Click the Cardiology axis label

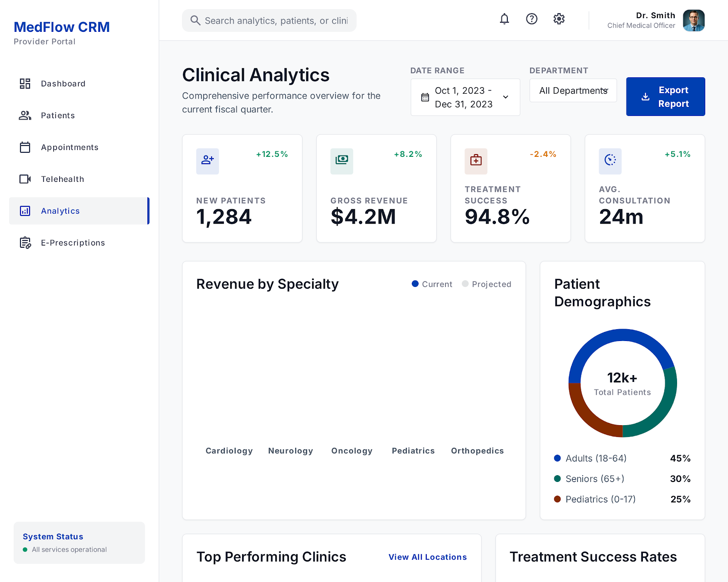tap(229, 451)
